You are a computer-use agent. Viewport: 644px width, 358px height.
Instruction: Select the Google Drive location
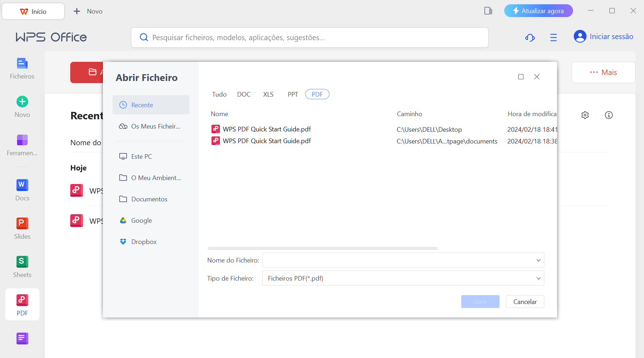pyautogui.click(x=151, y=220)
